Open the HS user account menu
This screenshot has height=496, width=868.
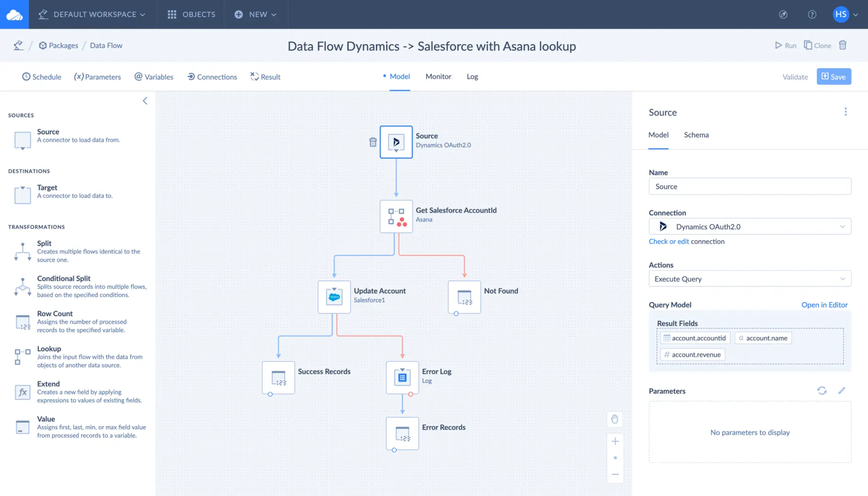click(x=845, y=15)
